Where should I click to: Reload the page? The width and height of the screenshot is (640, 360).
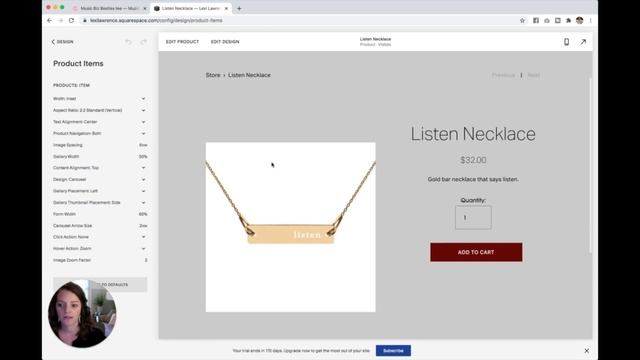click(x=71, y=20)
